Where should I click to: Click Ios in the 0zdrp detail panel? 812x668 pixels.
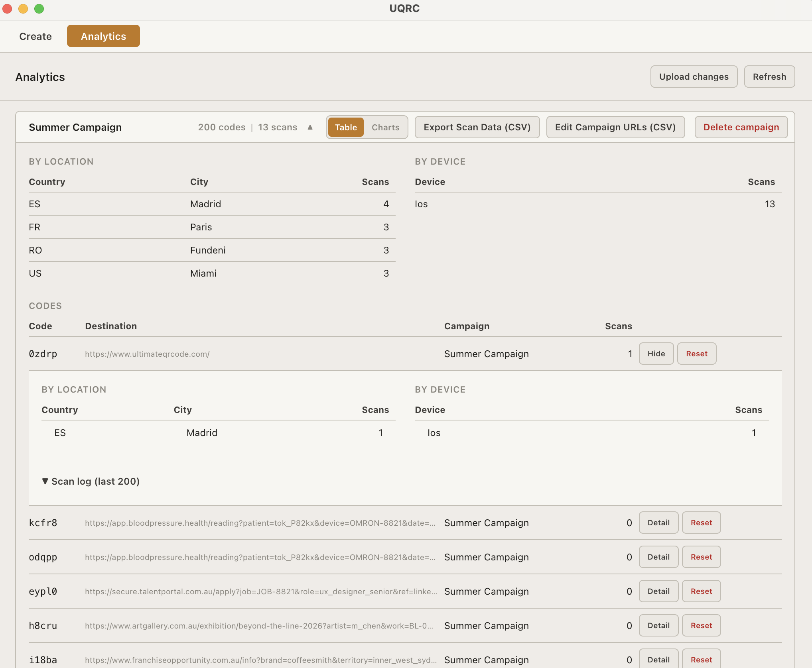point(434,433)
